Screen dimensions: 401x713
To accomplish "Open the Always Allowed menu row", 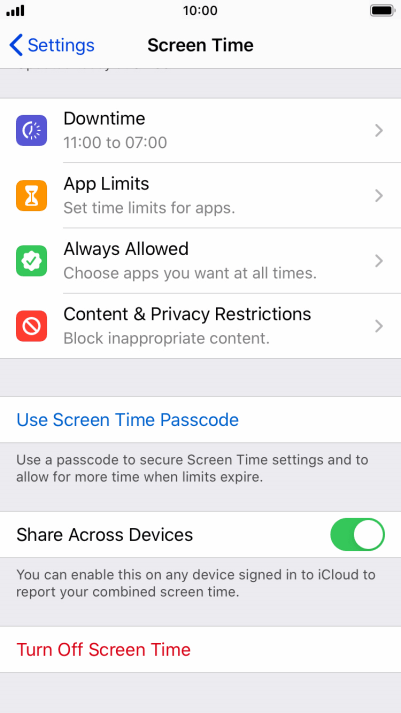I will point(200,261).
